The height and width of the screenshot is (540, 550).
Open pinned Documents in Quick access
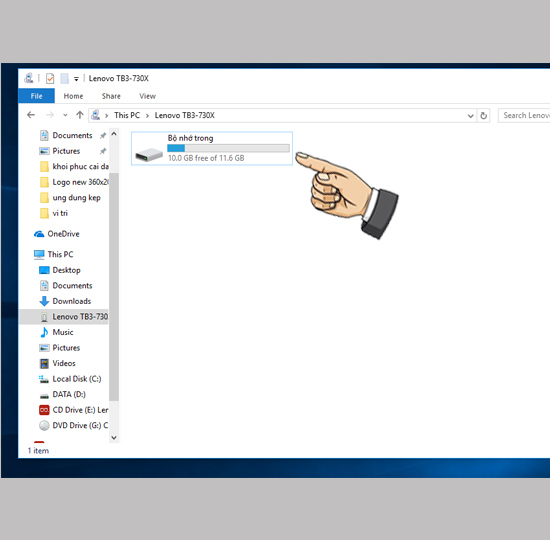(72, 135)
